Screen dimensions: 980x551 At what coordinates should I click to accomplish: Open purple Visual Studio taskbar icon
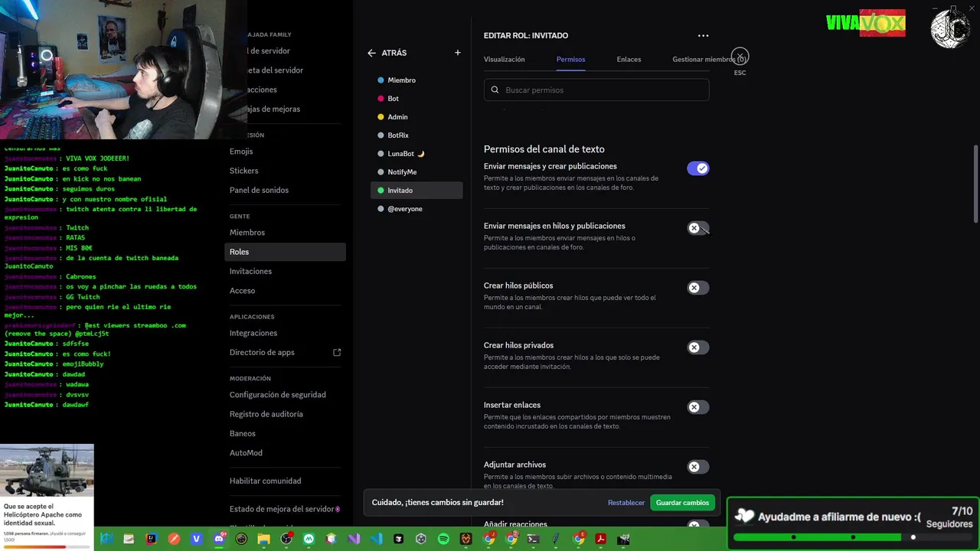click(354, 539)
